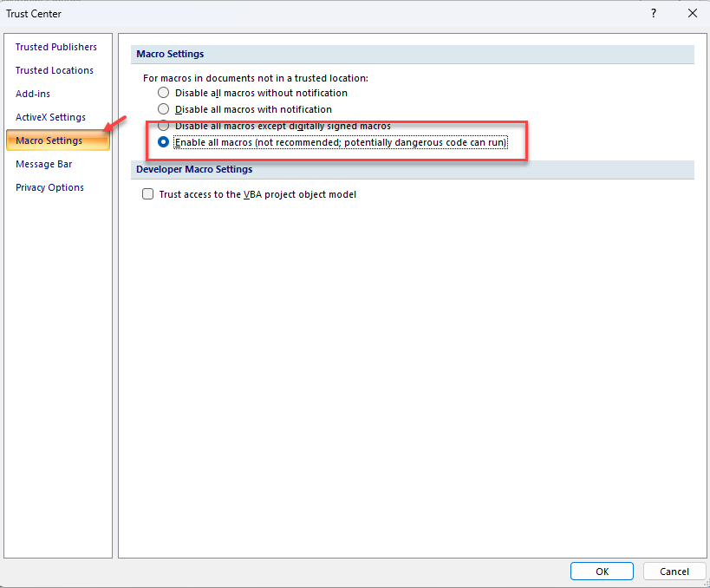Enable Trust access to VBA project checkbox

(x=148, y=194)
